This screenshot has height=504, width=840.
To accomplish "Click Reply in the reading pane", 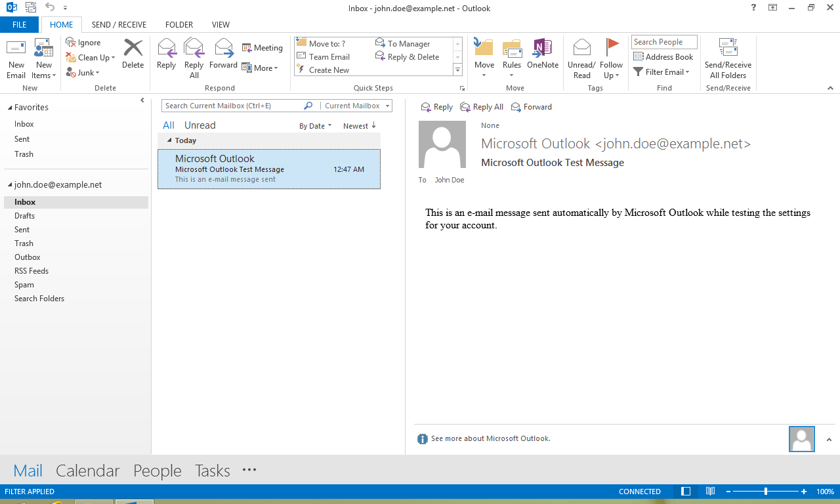I will 437,107.
